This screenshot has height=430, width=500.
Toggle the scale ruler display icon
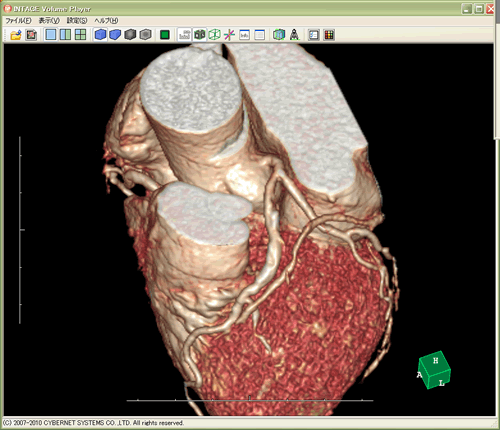coord(184,35)
